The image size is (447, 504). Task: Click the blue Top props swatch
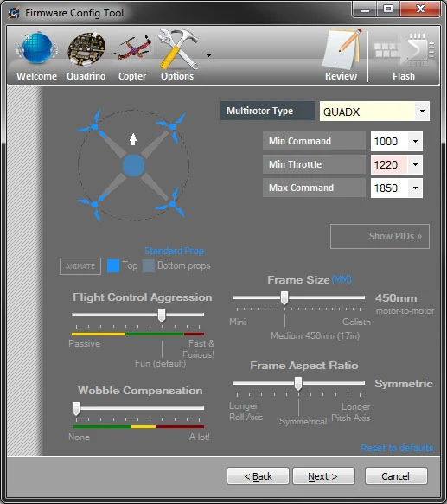tap(113, 266)
